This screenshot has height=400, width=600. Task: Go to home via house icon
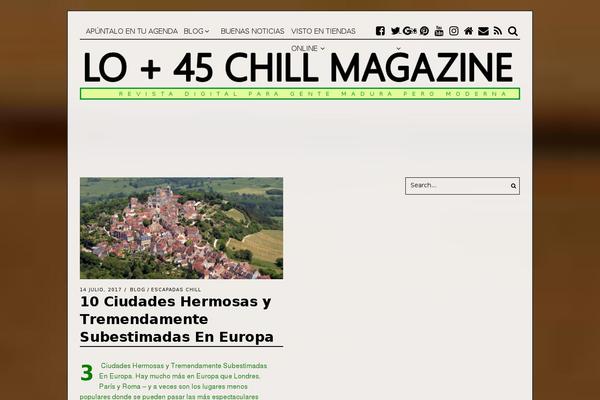tap(468, 31)
